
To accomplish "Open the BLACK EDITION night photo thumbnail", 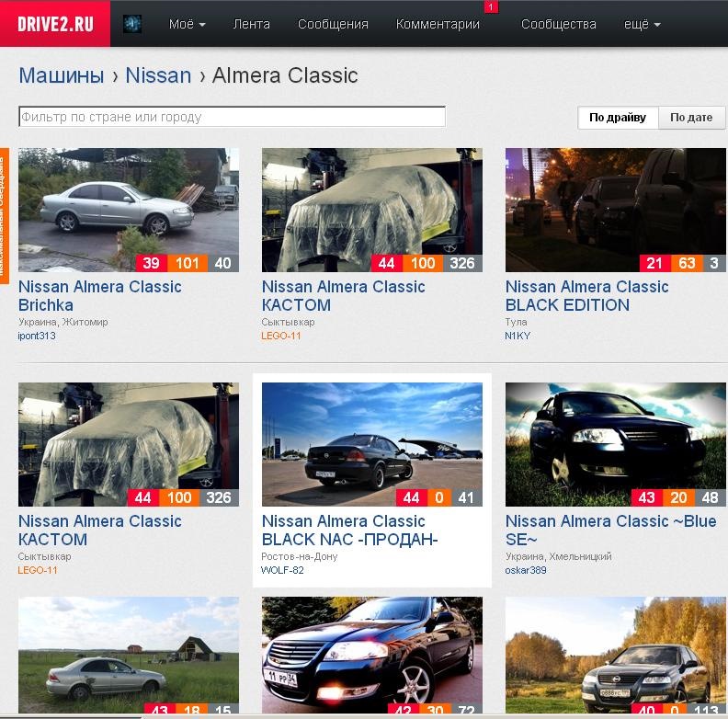I will [616, 210].
